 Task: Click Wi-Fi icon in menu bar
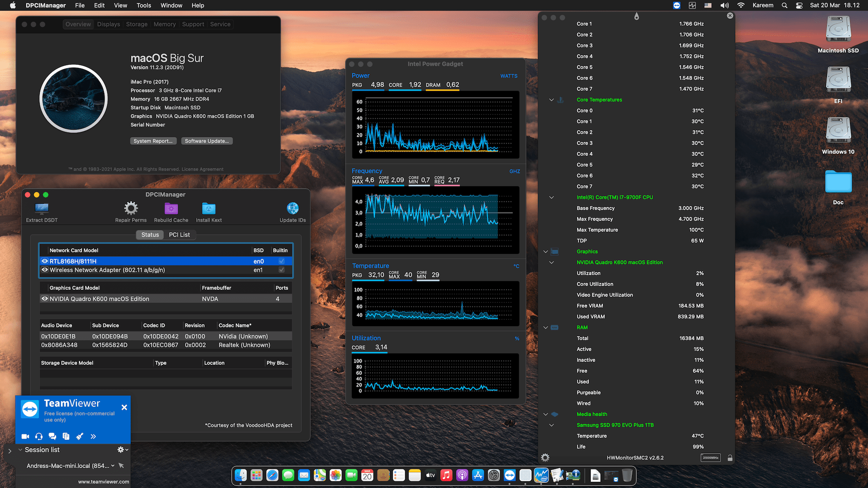coord(741,5)
